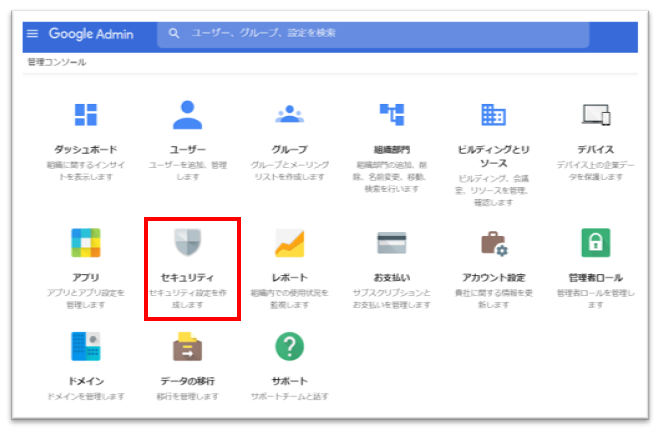Click the 管理者ロールを管理します description
The image size is (658, 430).
point(595,298)
